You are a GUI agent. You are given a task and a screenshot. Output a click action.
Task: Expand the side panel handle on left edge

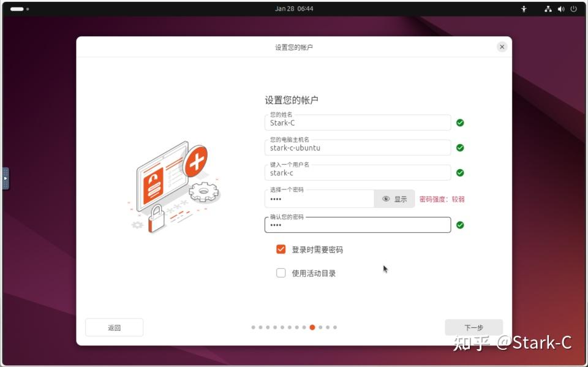click(x=6, y=178)
